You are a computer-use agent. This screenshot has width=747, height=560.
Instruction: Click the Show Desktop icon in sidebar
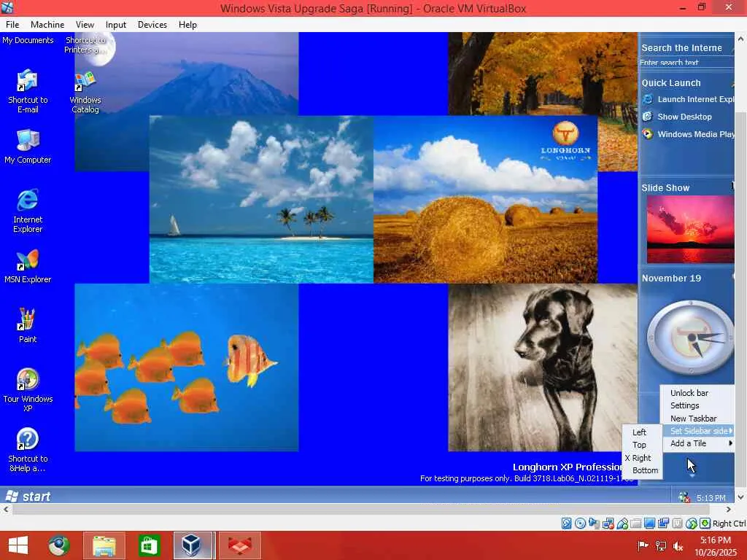648,117
